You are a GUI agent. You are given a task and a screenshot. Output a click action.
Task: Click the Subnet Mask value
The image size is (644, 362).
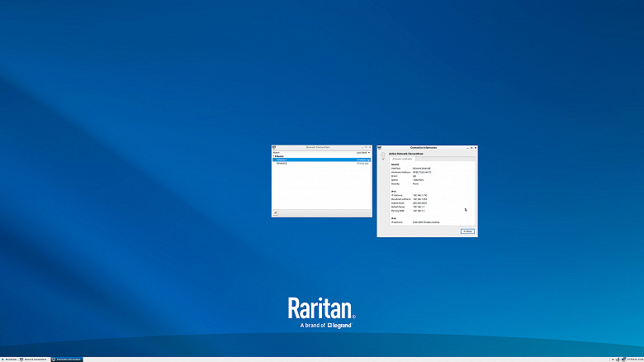click(419, 203)
